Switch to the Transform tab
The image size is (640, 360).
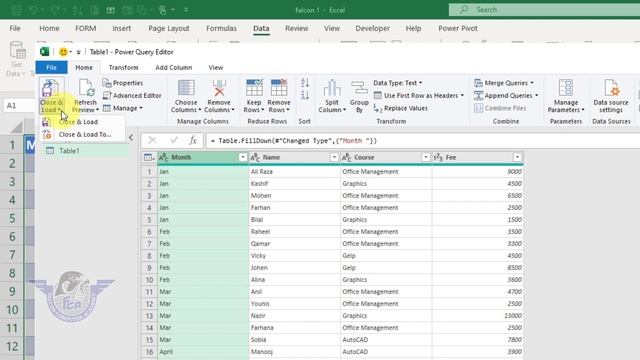point(124,67)
